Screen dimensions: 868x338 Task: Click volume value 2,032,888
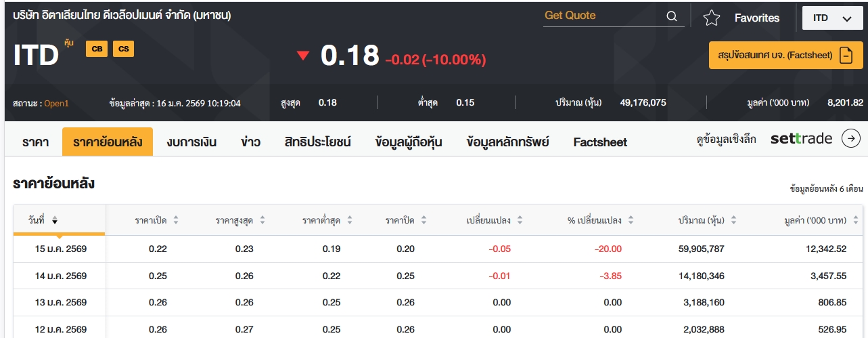704,329
